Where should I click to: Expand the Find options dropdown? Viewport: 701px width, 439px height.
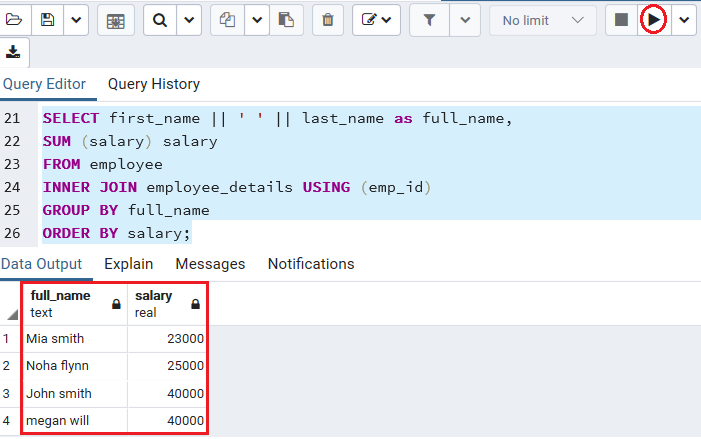pos(189,20)
